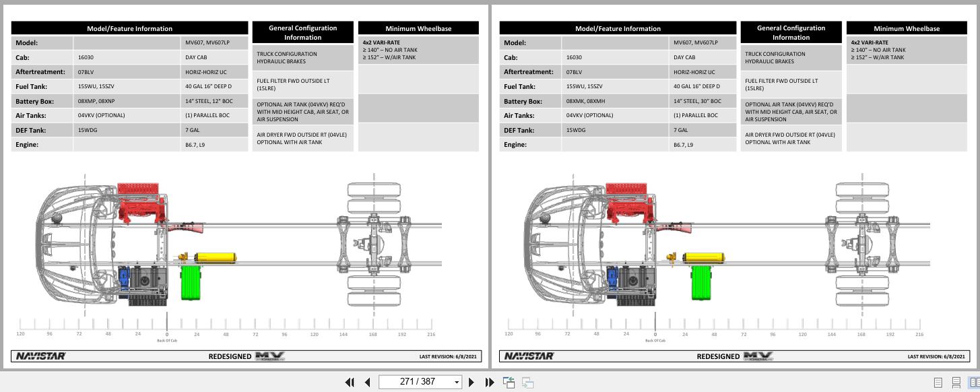This screenshot has width=980, height=392.
Task: Go to next page arrow
Action: click(x=471, y=382)
